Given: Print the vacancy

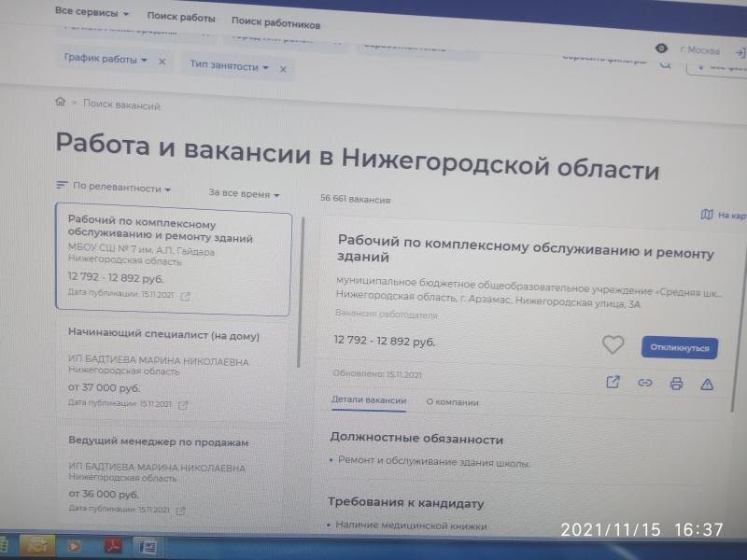Looking at the screenshot, I should (x=676, y=384).
